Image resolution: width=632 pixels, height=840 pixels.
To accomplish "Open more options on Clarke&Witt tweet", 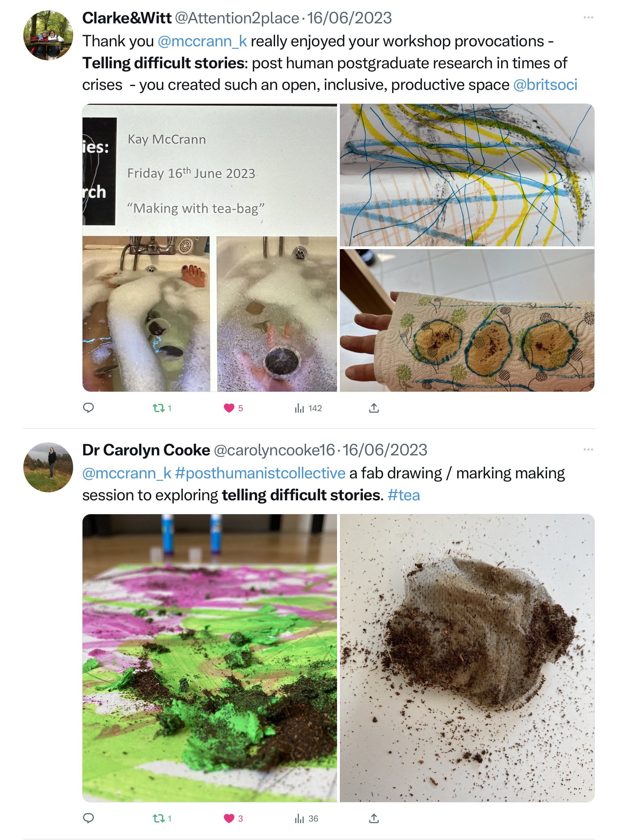I will (x=588, y=17).
